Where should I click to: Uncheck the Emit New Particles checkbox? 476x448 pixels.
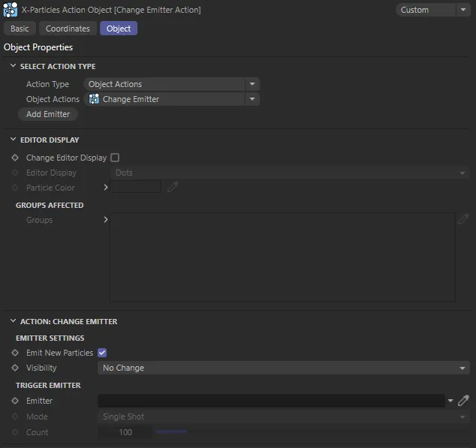102,353
